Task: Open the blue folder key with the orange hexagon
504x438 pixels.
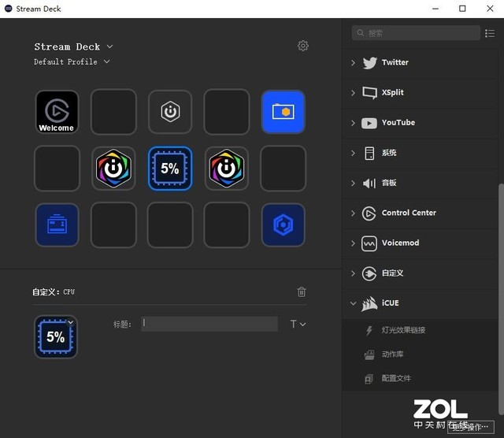Action: pyautogui.click(x=283, y=112)
